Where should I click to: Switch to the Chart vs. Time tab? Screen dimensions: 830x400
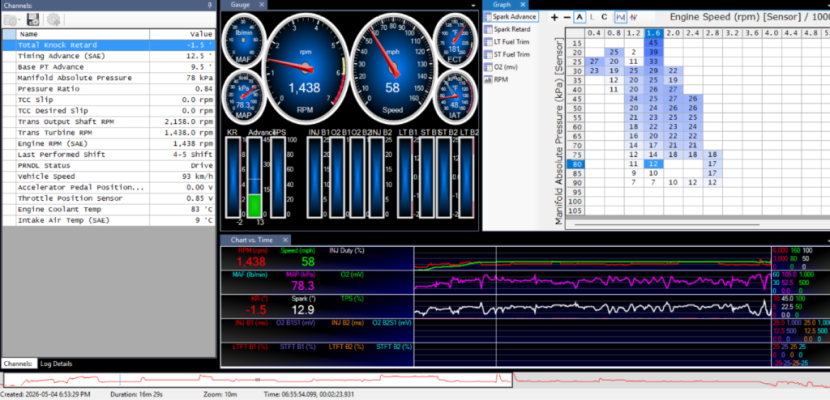coord(251,240)
